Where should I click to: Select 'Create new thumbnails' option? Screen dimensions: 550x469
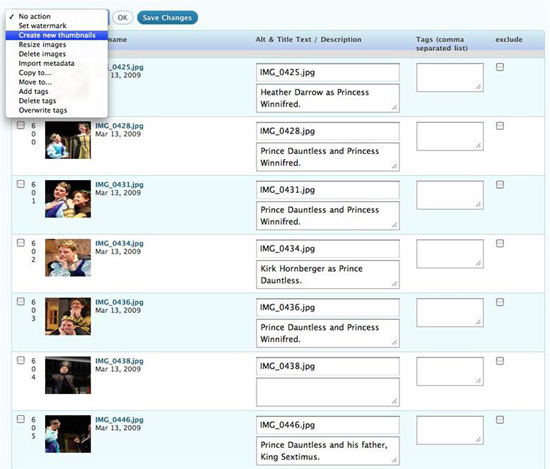click(57, 35)
